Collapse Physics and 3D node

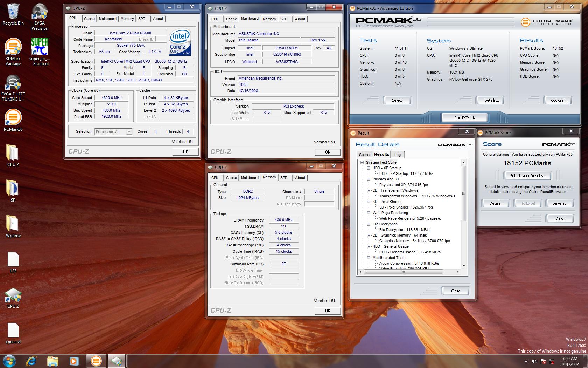coord(369,179)
